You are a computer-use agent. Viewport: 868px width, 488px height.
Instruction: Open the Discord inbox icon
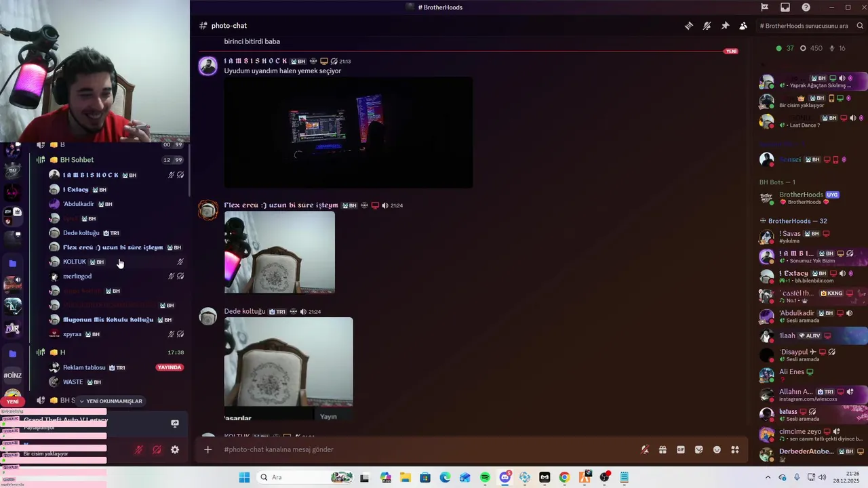tap(785, 7)
